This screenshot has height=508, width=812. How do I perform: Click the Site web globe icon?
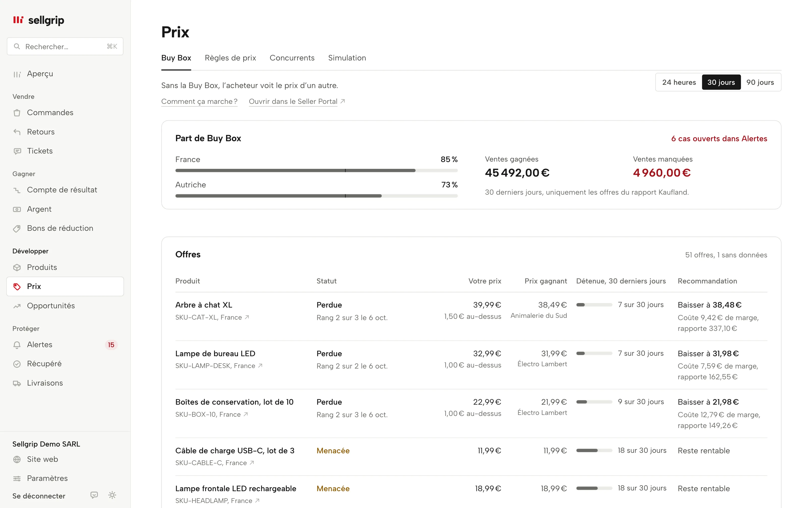(17, 459)
